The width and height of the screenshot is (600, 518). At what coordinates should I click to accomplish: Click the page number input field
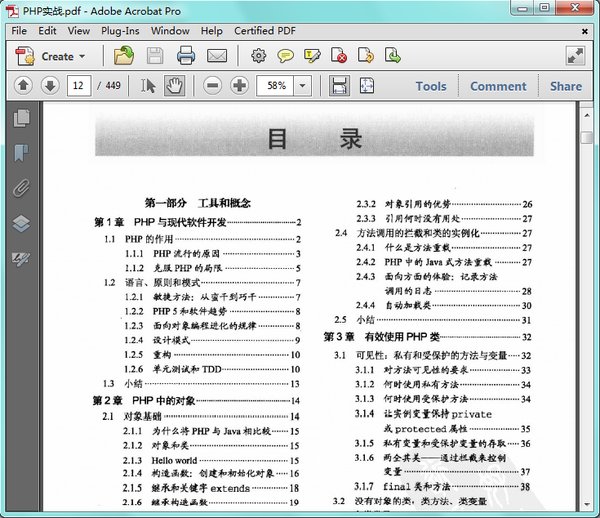[x=79, y=86]
